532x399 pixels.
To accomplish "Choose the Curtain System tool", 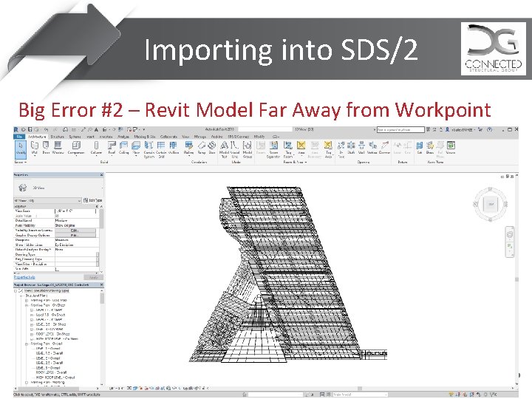I will tap(149, 149).
